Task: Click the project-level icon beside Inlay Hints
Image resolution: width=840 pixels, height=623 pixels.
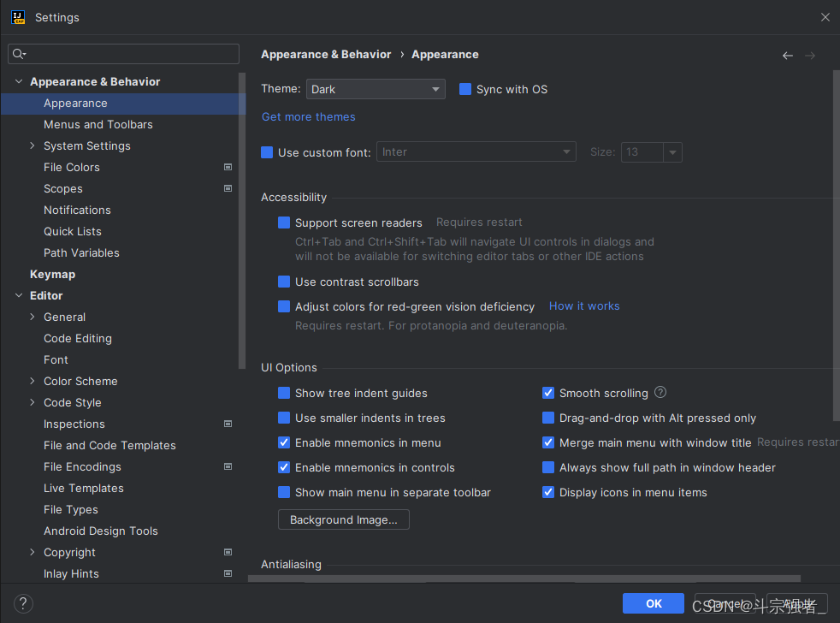Action: [x=228, y=573]
